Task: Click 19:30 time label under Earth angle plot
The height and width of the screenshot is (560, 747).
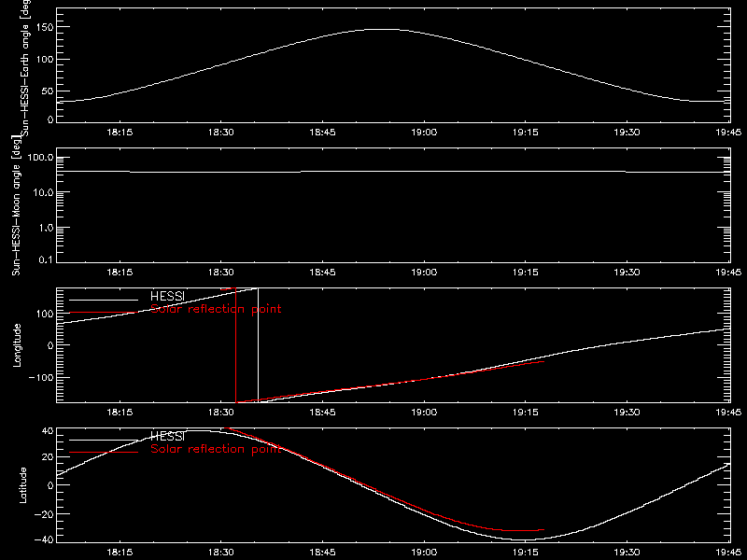Action: (x=627, y=132)
